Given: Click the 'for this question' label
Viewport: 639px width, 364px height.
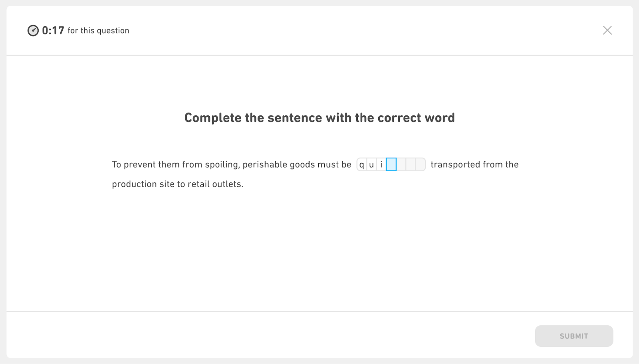Looking at the screenshot, I should 98,31.
